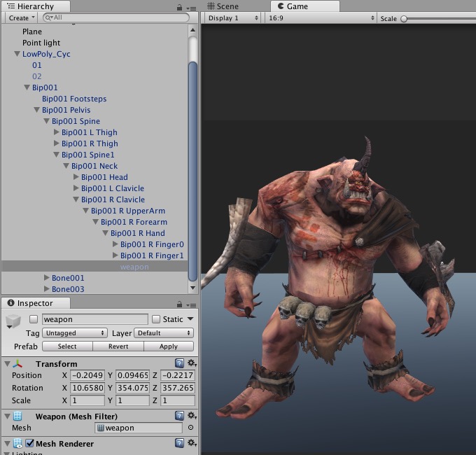Click the Hierarchy search field

click(116, 17)
